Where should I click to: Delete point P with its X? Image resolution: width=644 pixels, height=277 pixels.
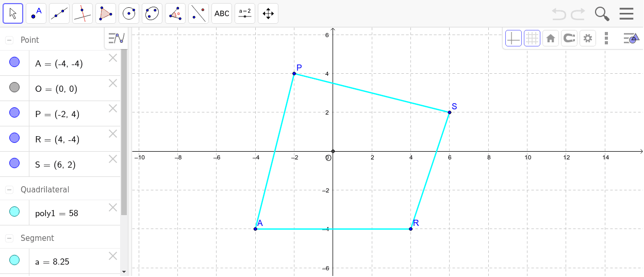113,108
